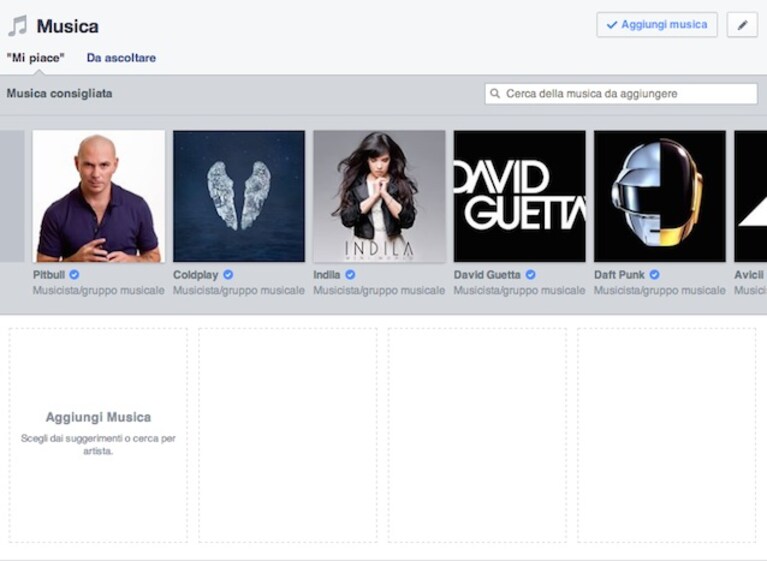This screenshot has width=767, height=561.
Task: Click the verified badge next to Daft Punk
Action: point(654,275)
